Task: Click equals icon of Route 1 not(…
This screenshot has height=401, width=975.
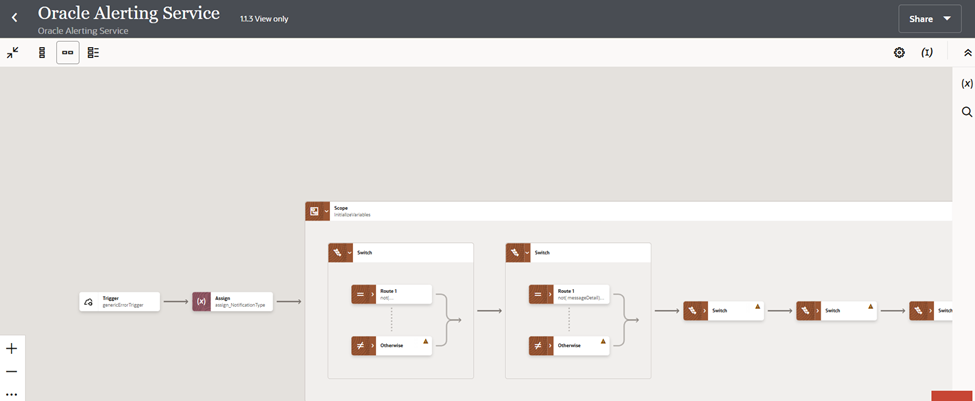Action: click(x=360, y=294)
